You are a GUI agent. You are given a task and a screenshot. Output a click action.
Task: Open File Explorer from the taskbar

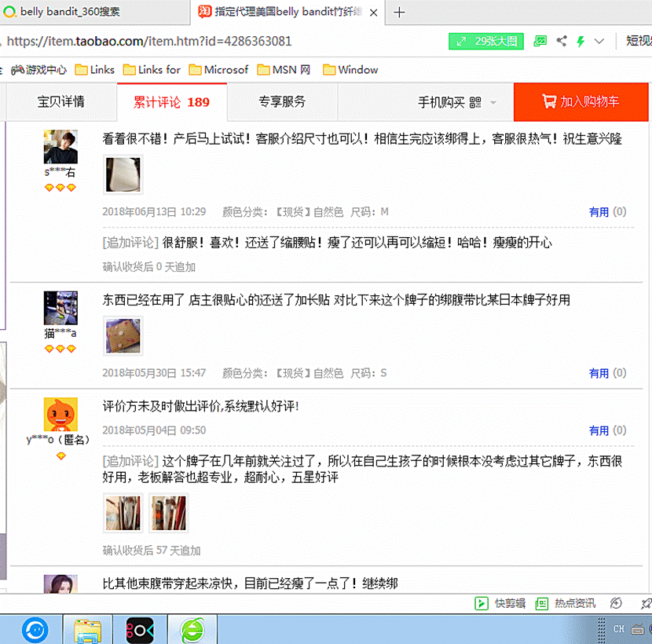click(87, 629)
